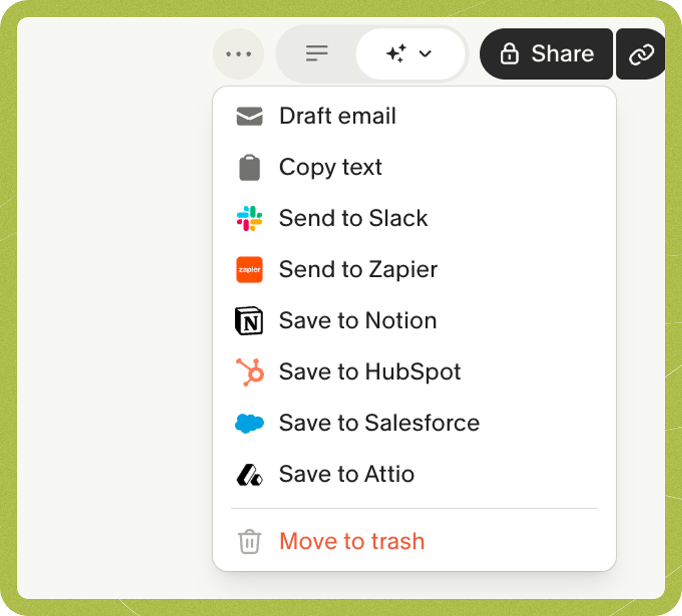The width and height of the screenshot is (682, 616).
Task: Click the clipboard icon for Copy text
Action: (x=249, y=168)
